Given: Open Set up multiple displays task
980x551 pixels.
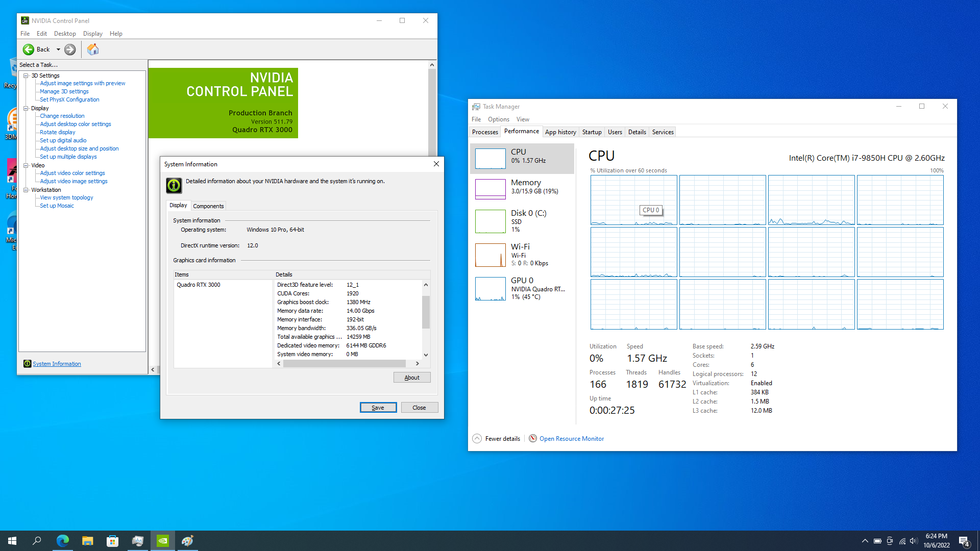Looking at the screenshot, I should point(68,157).
